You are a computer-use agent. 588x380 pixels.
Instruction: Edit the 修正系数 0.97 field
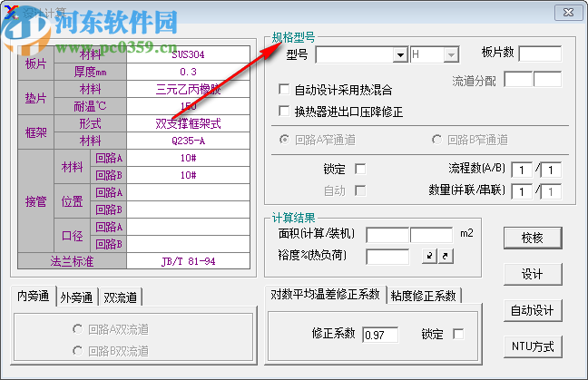[x=380, y=335]
